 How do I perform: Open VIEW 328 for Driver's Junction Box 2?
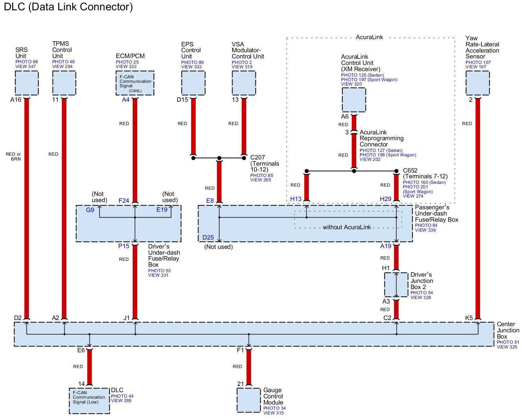tap(421, 297)
